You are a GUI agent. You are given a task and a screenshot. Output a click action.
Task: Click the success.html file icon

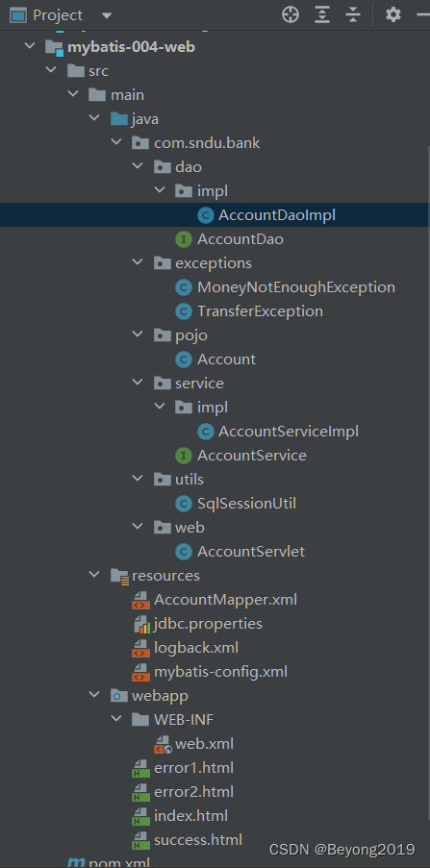[140, 840]
